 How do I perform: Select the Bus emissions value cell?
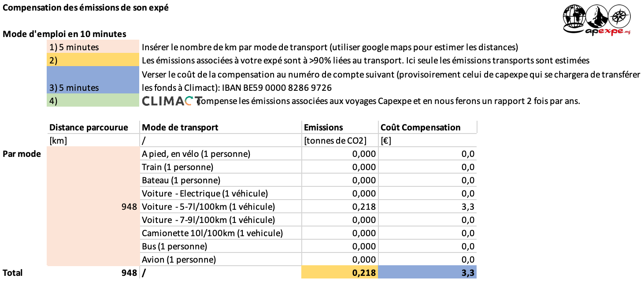[340, 246]
